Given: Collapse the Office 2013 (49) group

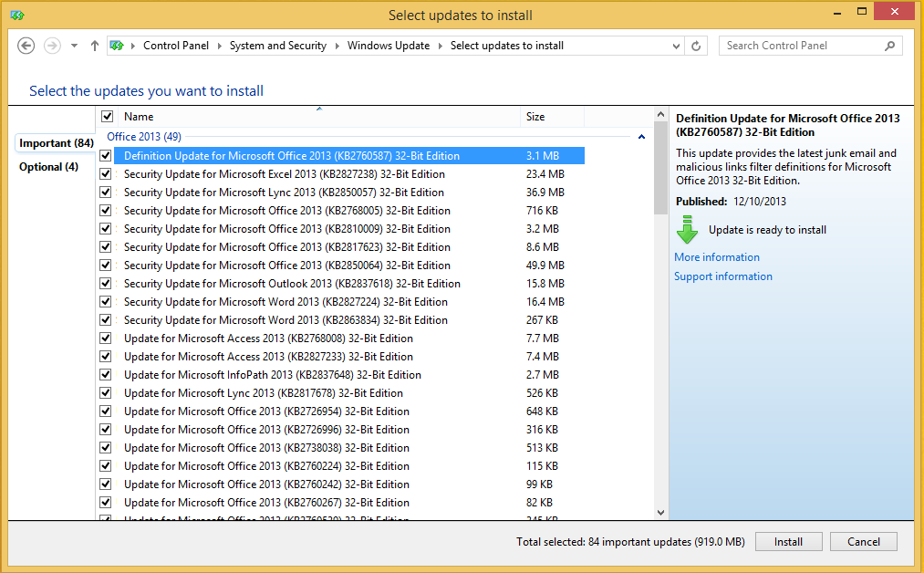Looking at the screenshot, I should point(642,137).
